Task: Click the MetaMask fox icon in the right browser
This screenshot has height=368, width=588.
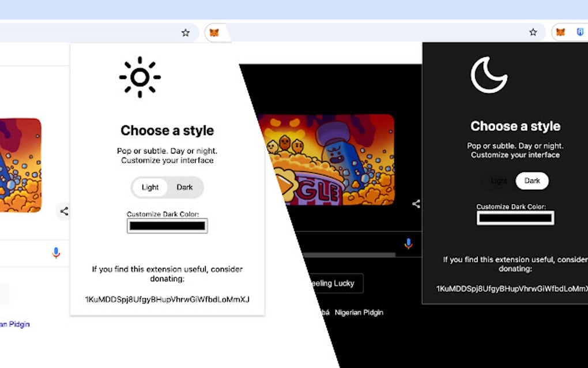Action: pos(560,32)
